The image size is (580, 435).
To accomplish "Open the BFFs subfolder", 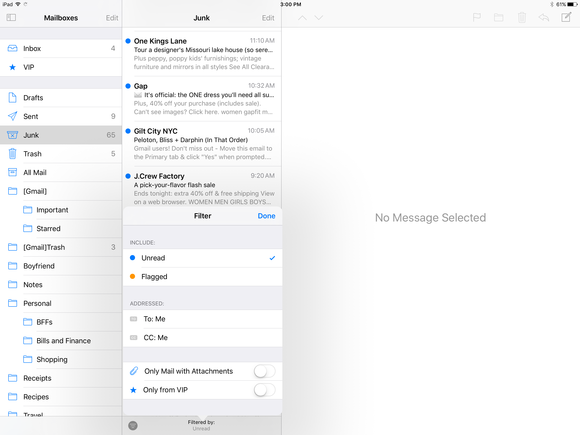I will click(61, 322).
